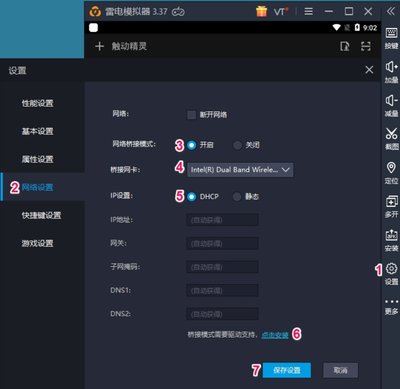400x389 pixels.
Task: Click the 保存设置 button
Action: [x=287, y=370]
